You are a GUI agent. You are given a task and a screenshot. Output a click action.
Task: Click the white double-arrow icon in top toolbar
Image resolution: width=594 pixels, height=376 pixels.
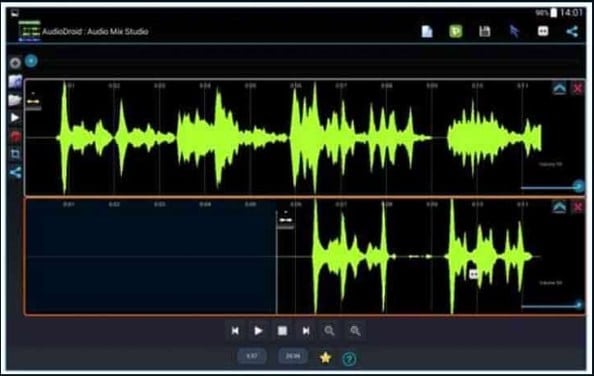click(x=543, y=31)
